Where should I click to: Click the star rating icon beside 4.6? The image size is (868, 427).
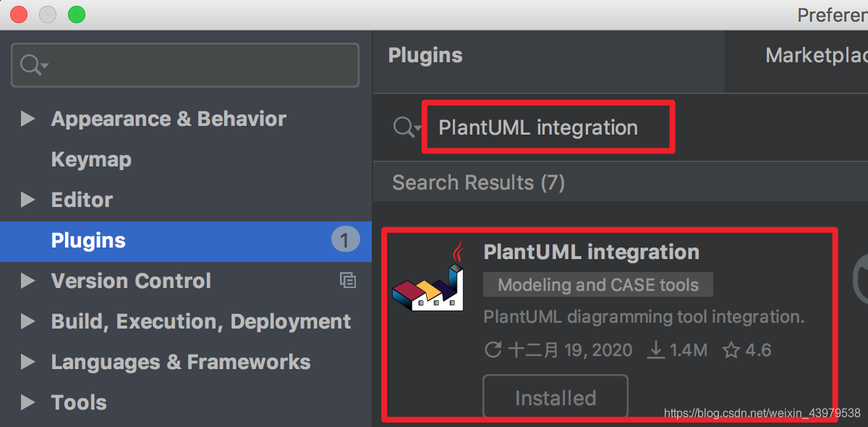[731, 350]
